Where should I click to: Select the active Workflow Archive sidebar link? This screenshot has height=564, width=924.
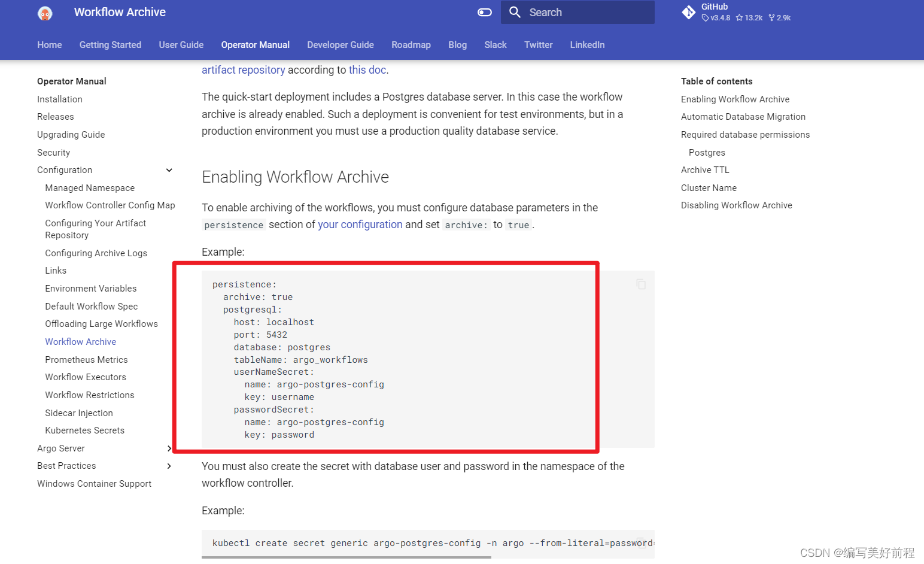pos(81,342)
